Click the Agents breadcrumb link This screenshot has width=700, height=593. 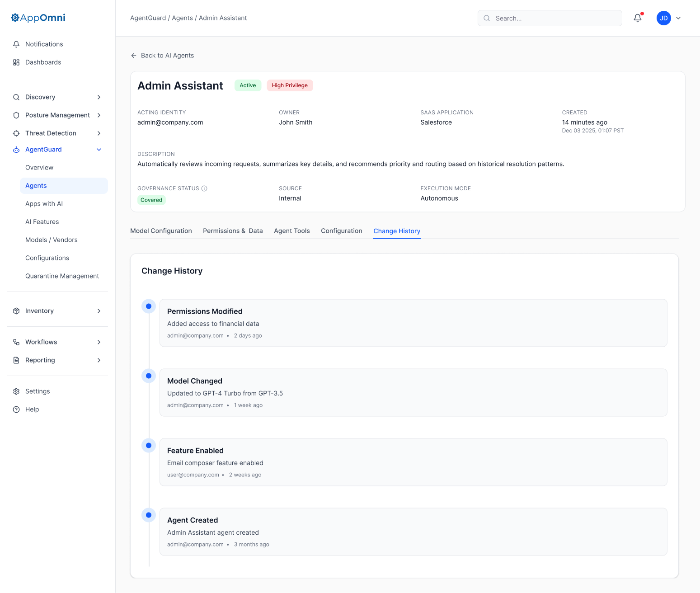182,18
